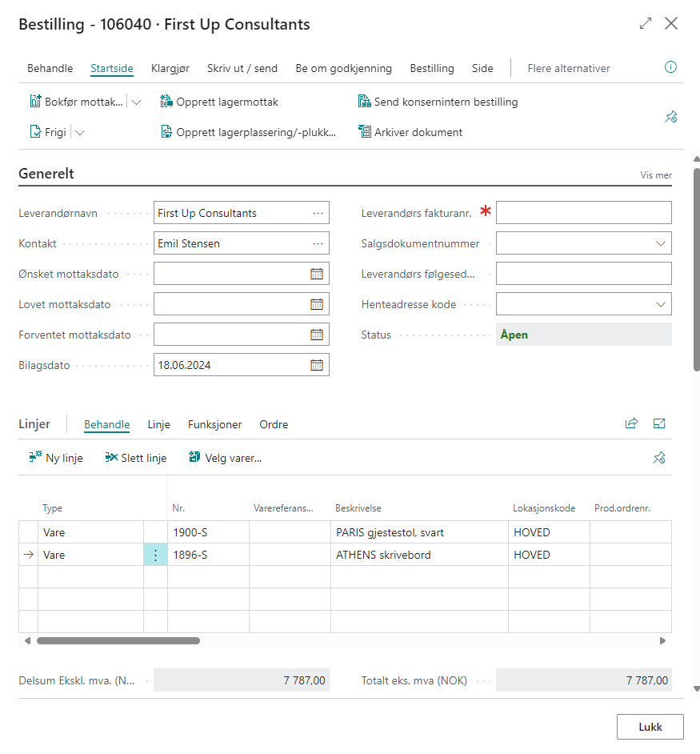Click the share icon in Linjer
The width and height of the screenshot is (700, 754).
[631, 424]
